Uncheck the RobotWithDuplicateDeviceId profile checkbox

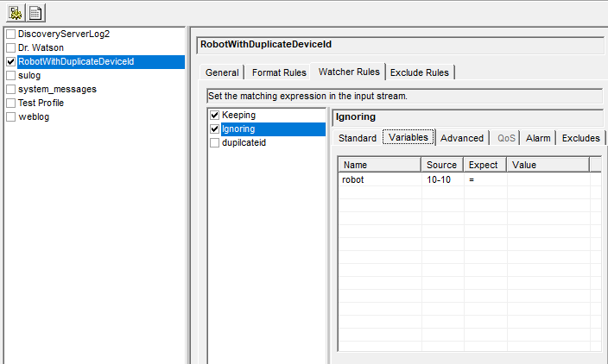(x=10, y=62)
